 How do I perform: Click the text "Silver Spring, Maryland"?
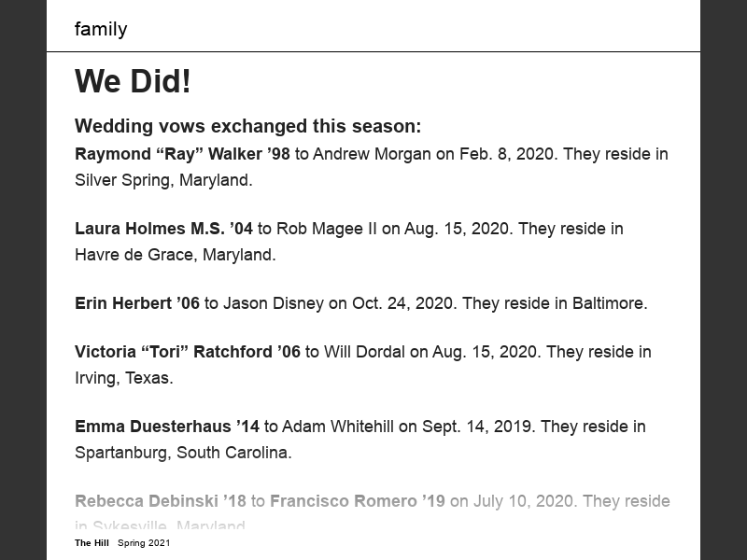(162, 180)
